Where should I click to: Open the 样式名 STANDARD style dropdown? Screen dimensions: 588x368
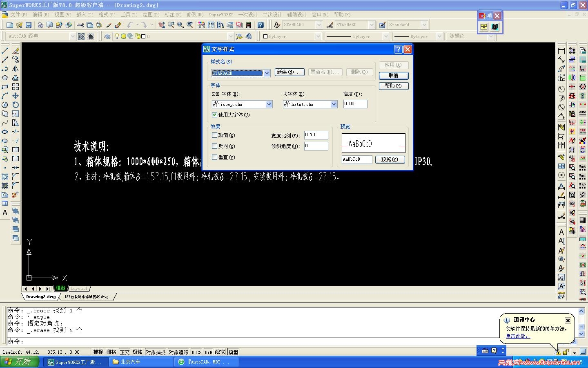[x=267, y=73]
